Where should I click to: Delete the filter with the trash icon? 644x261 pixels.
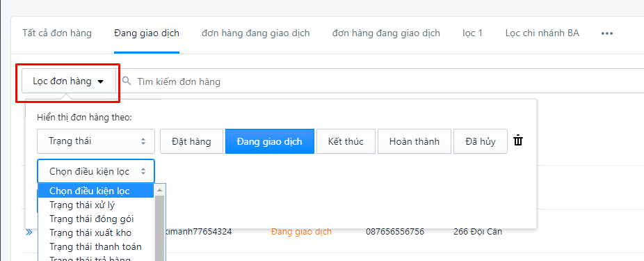(518, 141)
